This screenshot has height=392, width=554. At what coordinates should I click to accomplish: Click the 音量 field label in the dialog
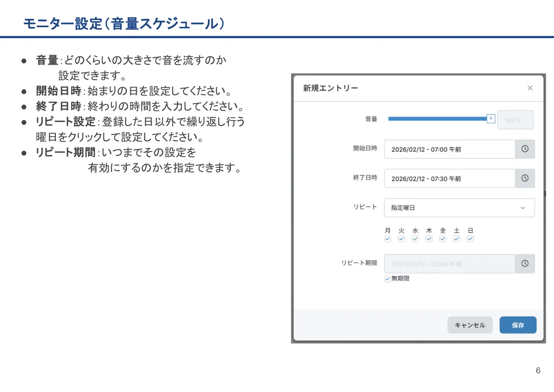(x=371, y=119)
